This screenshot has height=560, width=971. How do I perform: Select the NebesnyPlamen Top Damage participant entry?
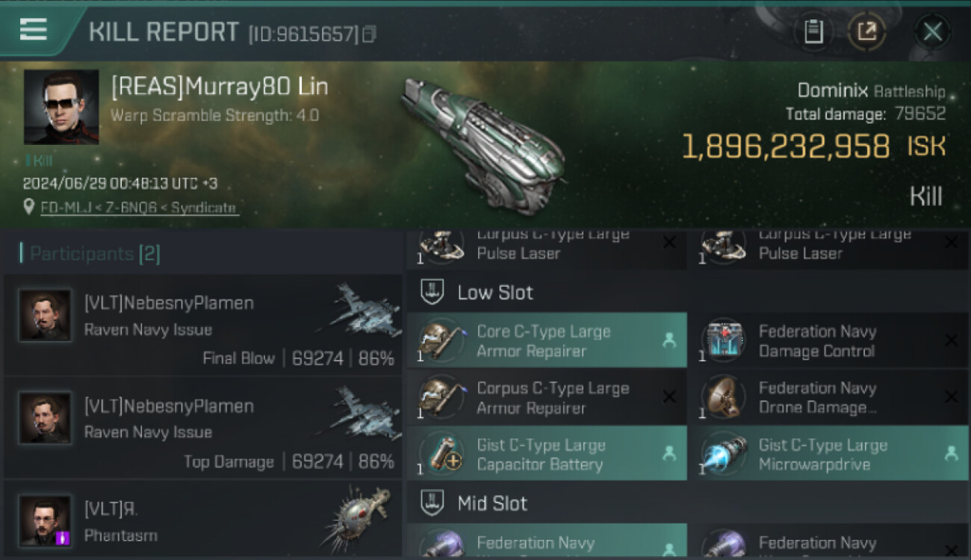click(x=202, y=428)
